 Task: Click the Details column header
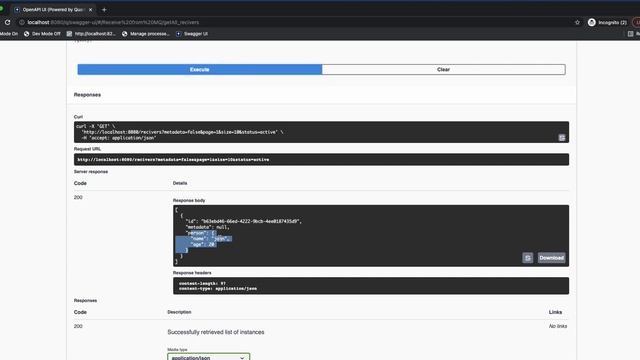(x=180, y=183)
